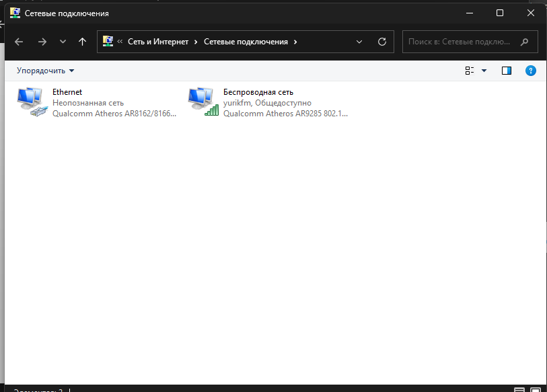
Task: Open Help with the question mark icon
Action: coord(530,71)
